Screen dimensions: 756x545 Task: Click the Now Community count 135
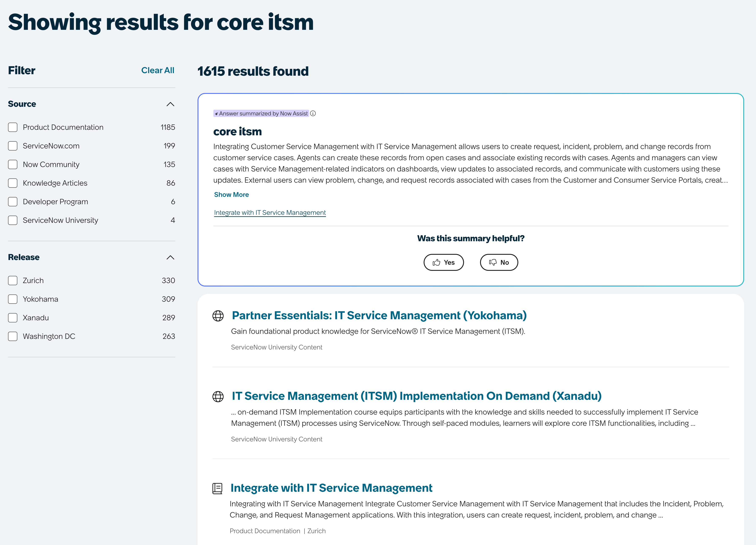coord(169,164)
